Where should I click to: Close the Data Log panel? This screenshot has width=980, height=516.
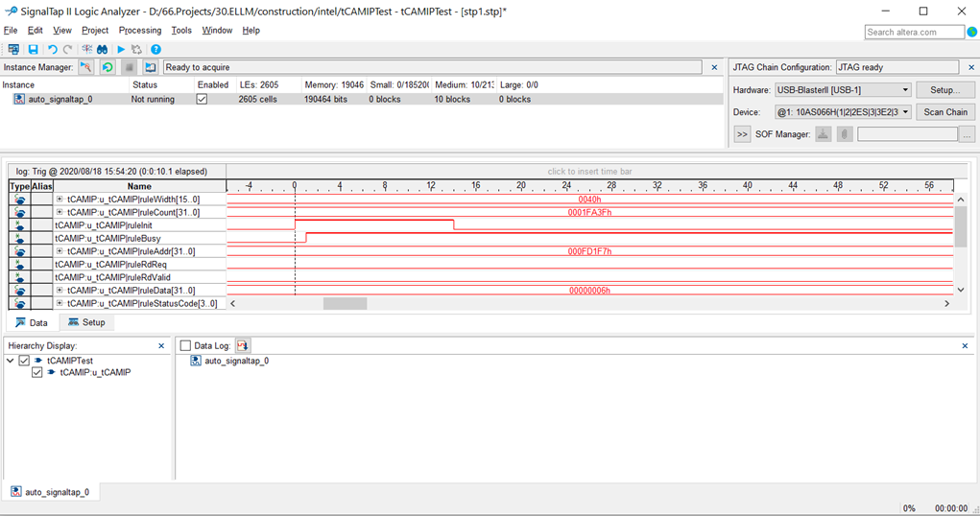(965, 345)
